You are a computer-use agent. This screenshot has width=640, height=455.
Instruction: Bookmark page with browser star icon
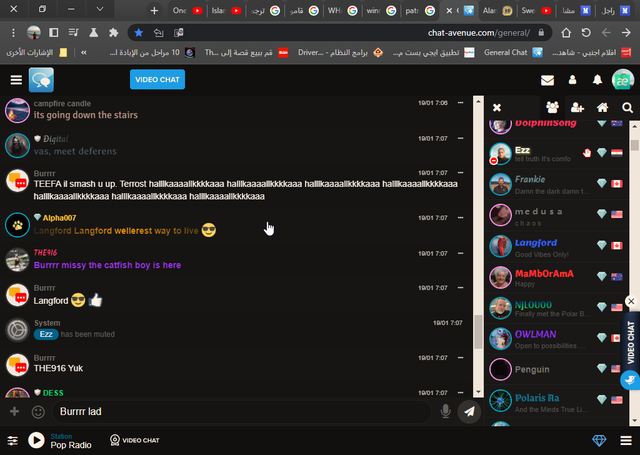139,33
